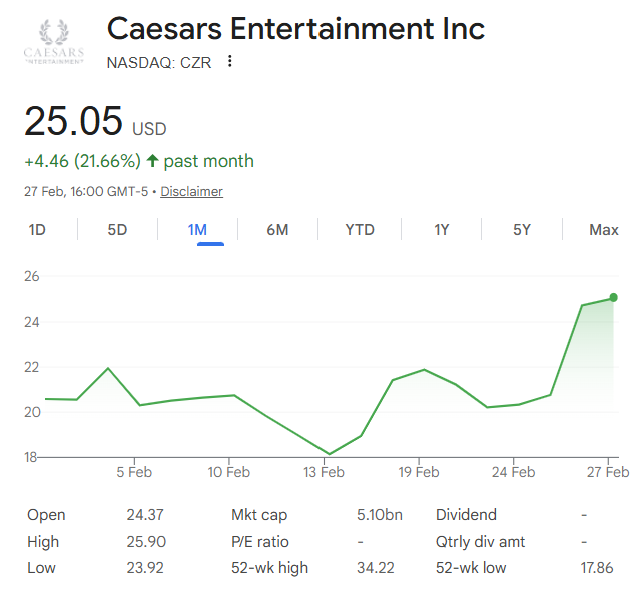Screen dimensions: 636x592
Task: Click the Mkt cap value 5.10bn
Action: [380, 515]
